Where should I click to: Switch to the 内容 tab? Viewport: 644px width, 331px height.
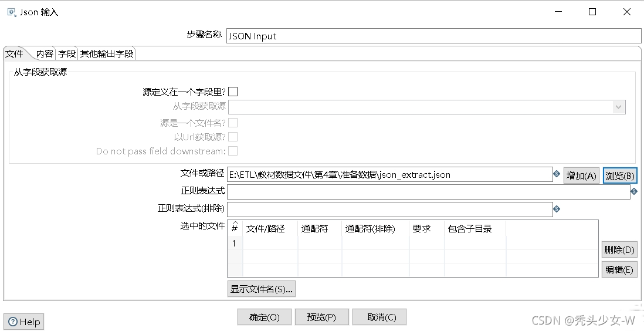(x=45, y=53)
